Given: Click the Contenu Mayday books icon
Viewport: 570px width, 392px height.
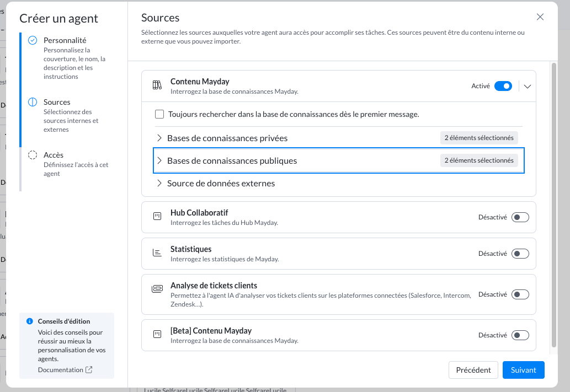Looking at the screenshot, I should point(157,85).
